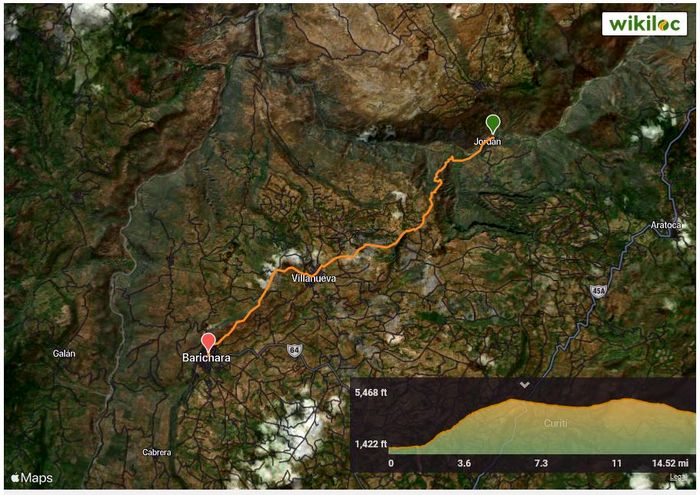
Task: Collapse the elevation profile with chevron
Action: coord(525,384)
